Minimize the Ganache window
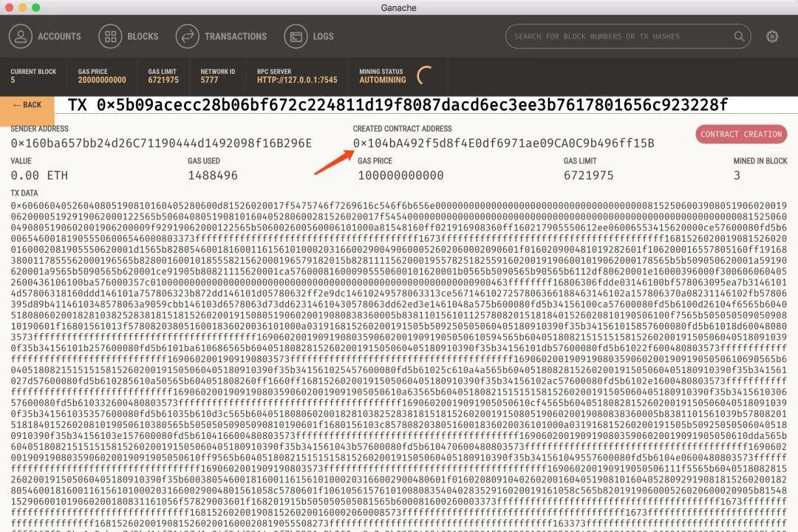Viewport: 798px width, 532px height. pos(22,7)
